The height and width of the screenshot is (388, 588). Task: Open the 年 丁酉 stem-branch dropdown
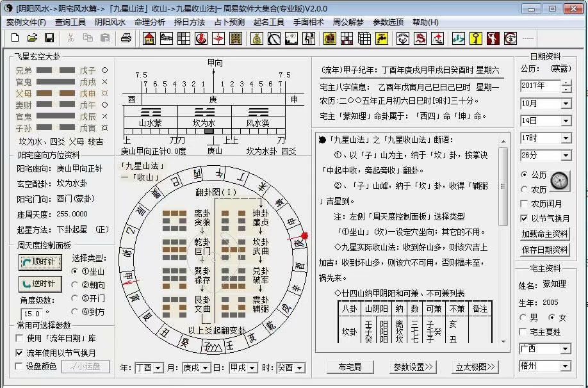158,368
